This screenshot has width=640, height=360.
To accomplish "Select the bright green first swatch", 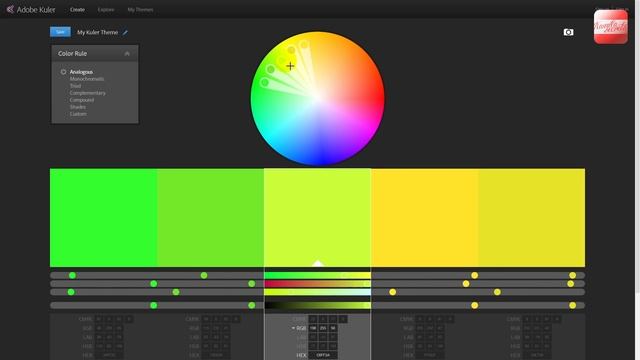I will coord(103,218).
